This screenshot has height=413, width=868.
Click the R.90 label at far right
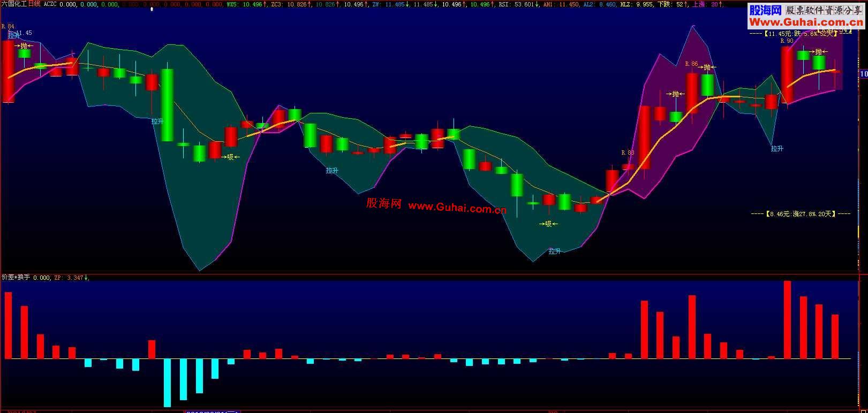coord(787,41)
